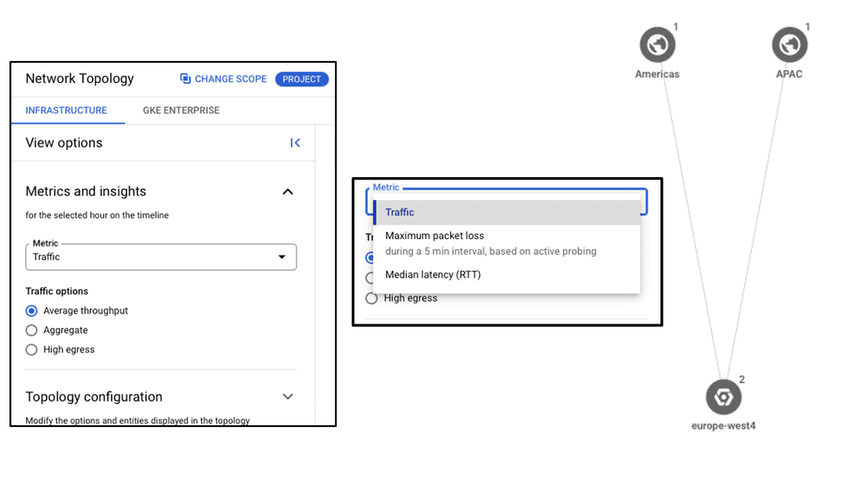Screen dimensions: 868x488
Task: Collapse the View options panel with arrow icon
Action: (295, 142)
